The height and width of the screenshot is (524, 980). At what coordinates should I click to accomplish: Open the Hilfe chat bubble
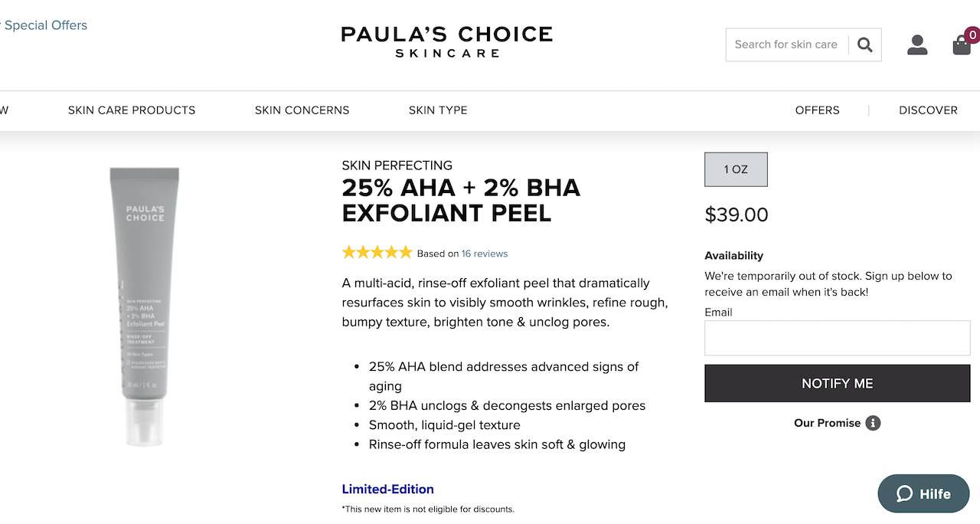point(923,493)
